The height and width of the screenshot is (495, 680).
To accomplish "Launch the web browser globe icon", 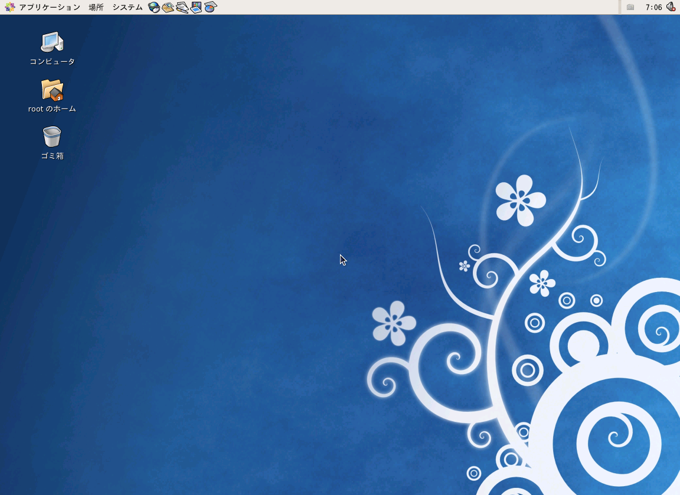I will click(154, 7).
